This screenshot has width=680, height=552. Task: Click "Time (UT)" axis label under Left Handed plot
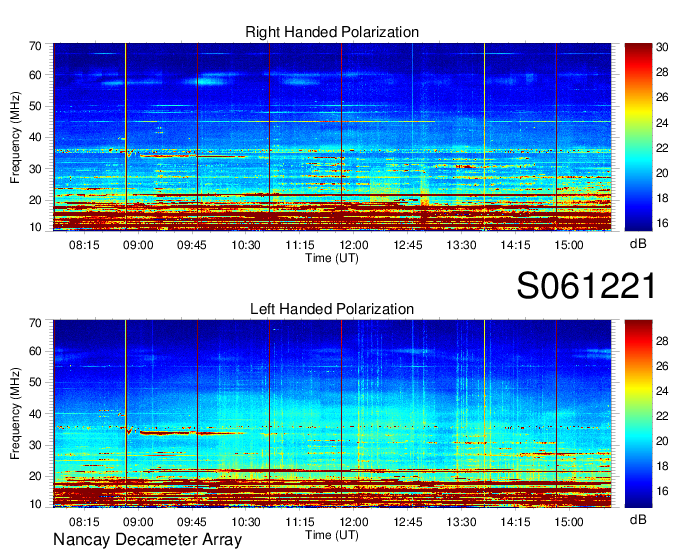point(332,536)
